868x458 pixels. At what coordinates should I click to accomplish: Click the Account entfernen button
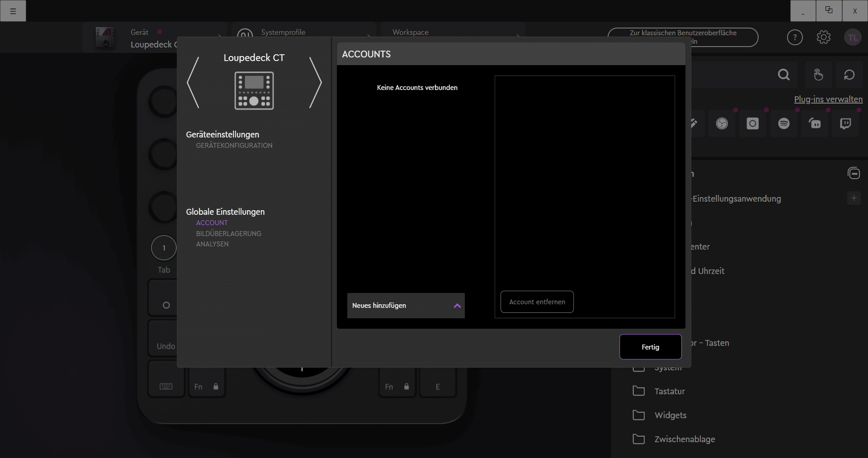537,302
